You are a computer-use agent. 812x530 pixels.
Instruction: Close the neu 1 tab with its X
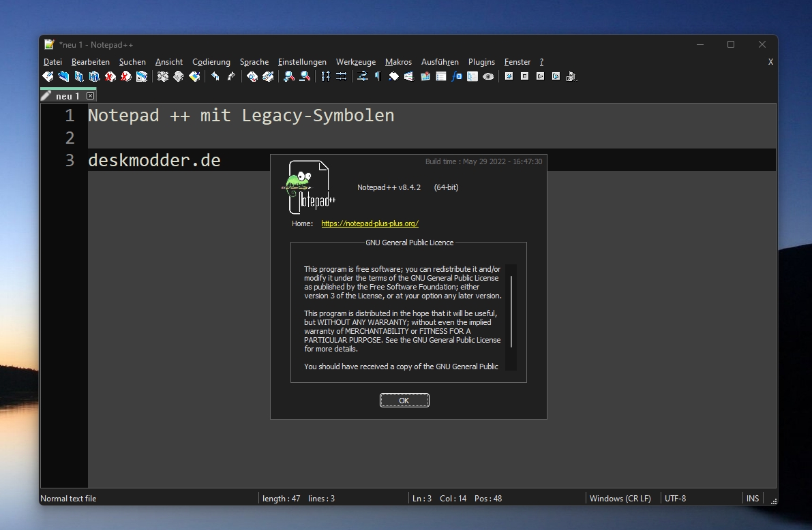[x=91, y=96]
